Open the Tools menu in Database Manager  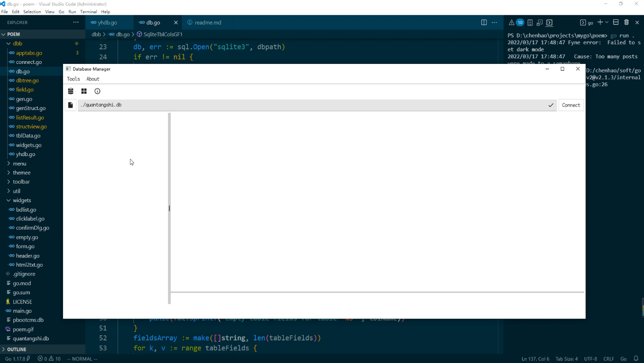click(73, 79)
